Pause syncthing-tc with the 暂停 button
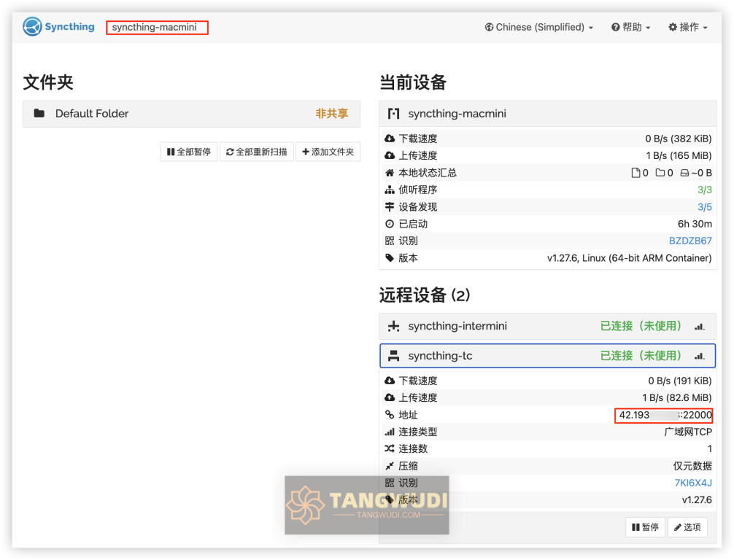The width and height of the screenshot is (734, 560). 645,526
